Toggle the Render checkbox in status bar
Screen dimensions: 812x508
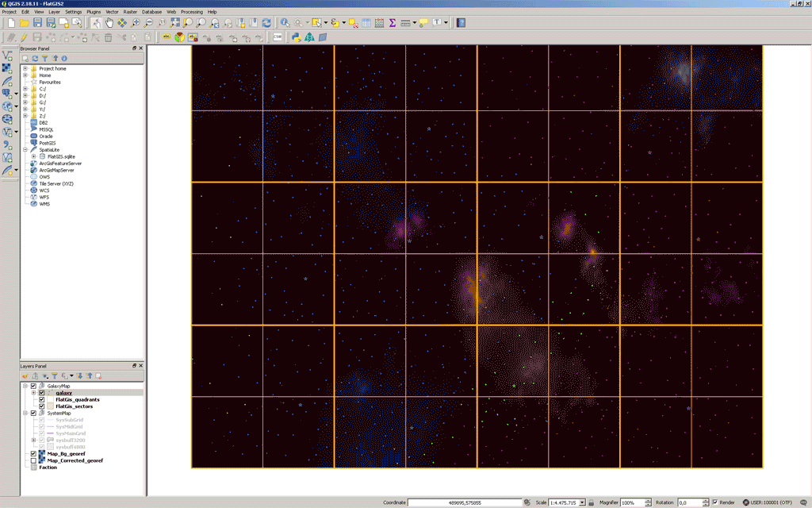[x=715, y=502]
